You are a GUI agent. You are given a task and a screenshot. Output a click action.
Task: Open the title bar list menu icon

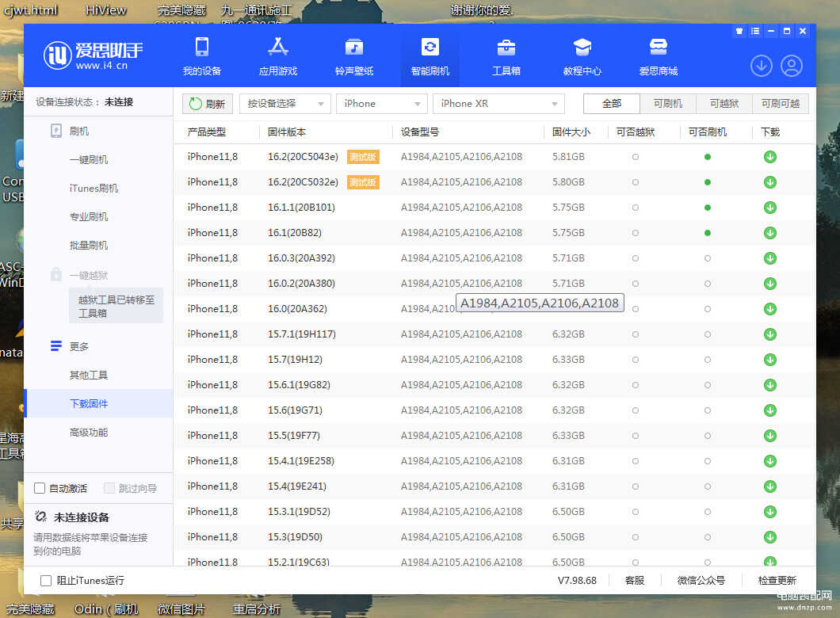(x=755, y=31)
